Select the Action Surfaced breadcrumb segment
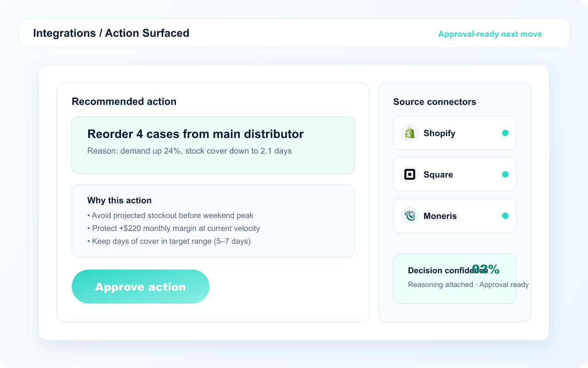588x368 pixels. coord(147,33)
